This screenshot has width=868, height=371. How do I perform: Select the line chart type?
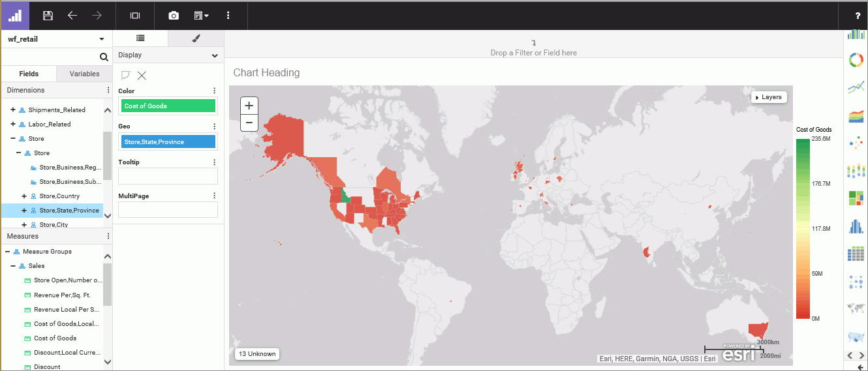pos(856,87)
